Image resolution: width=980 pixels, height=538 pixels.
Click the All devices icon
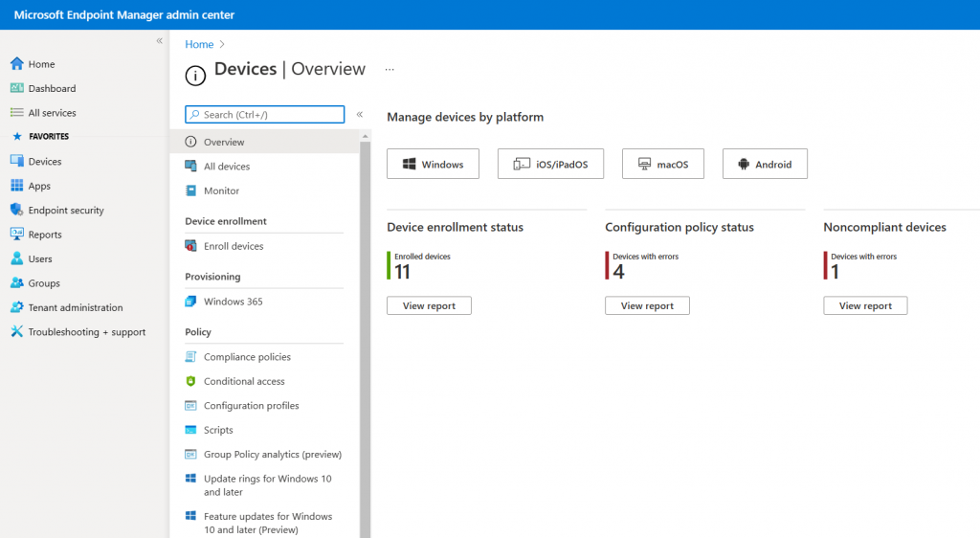190,166
